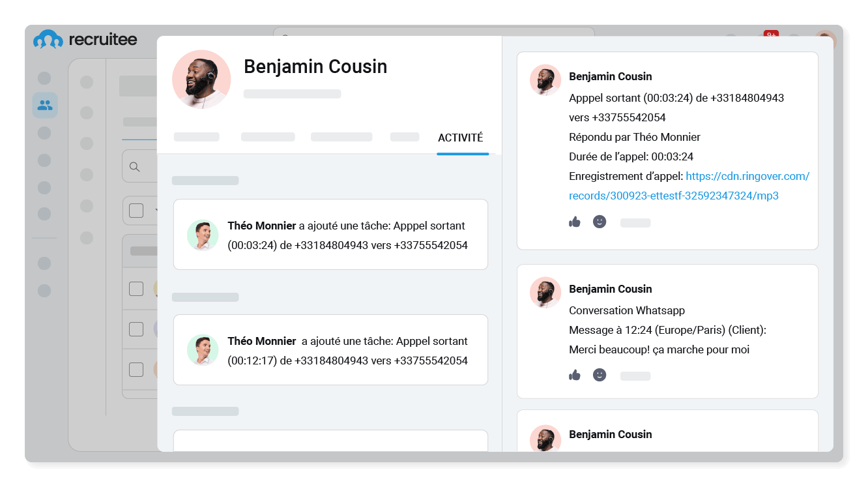868x487 pixels.
Task: Toggle the select-all checkbox above the list
Action: click(x=136, y=211)
